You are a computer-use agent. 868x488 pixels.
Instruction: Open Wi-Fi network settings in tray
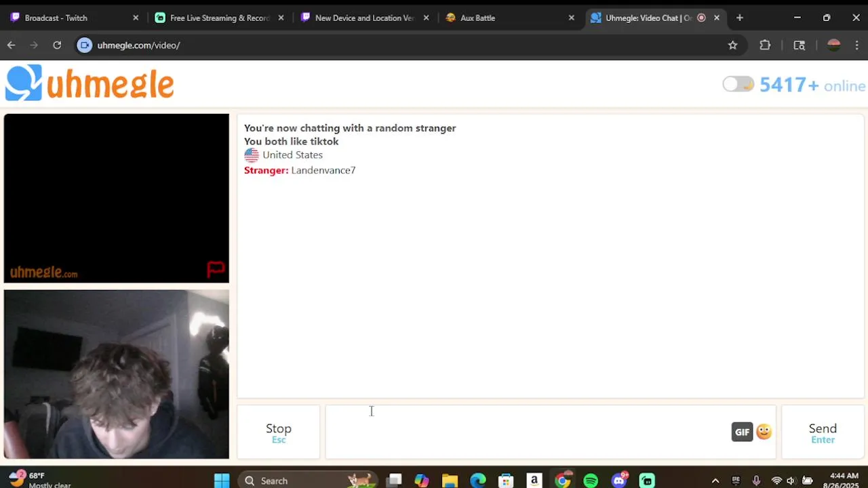[776, 481]
